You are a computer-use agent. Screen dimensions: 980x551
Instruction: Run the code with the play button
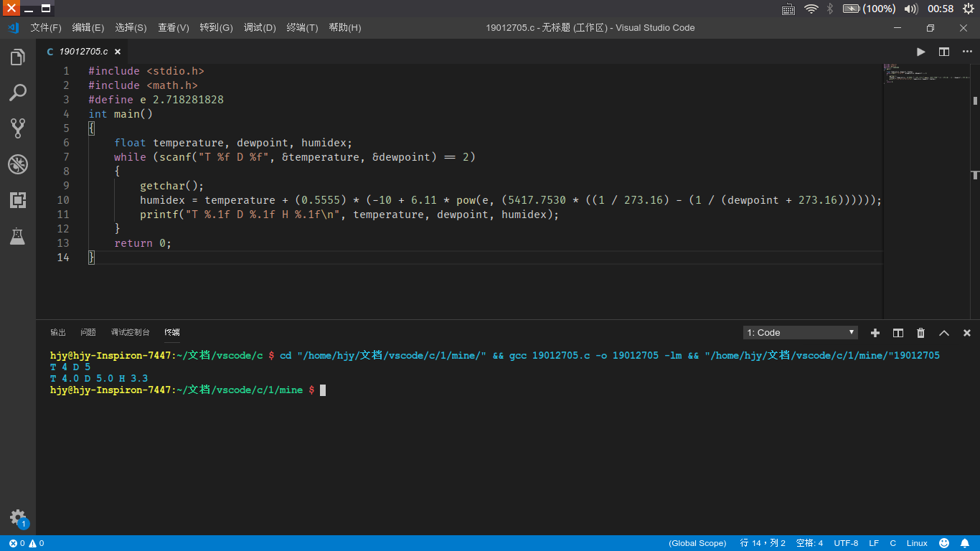coord(920,51)
